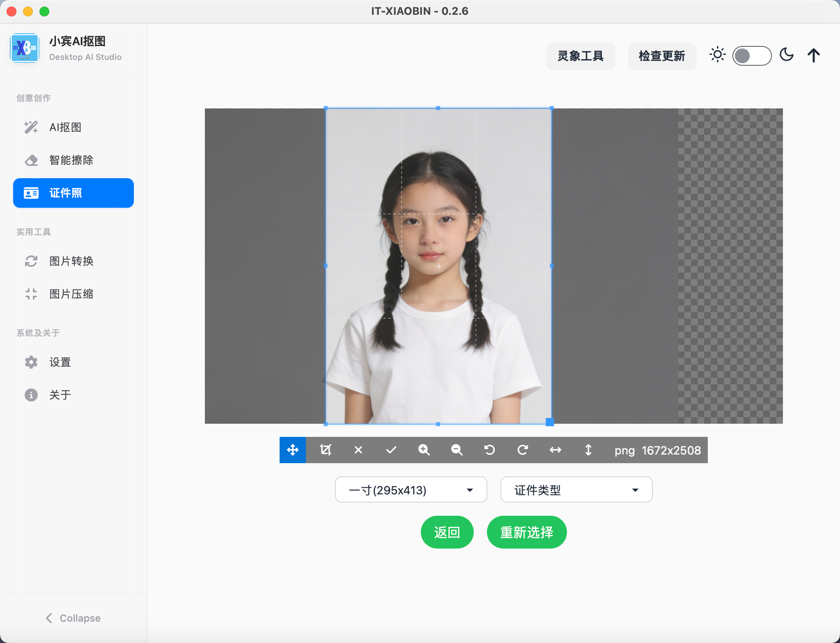Rotate the photo clockwise
Image resolution: width=840 pixels, height=643 pixels.
tap(523, 450)
